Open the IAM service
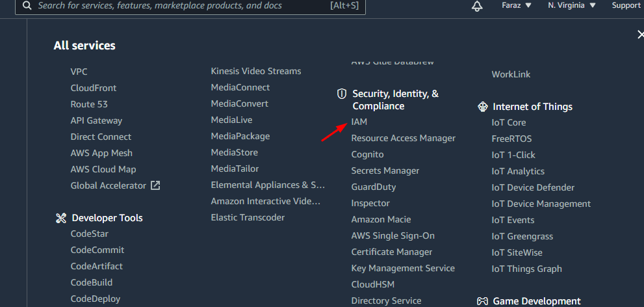644x307 pixels. point(359,122)
